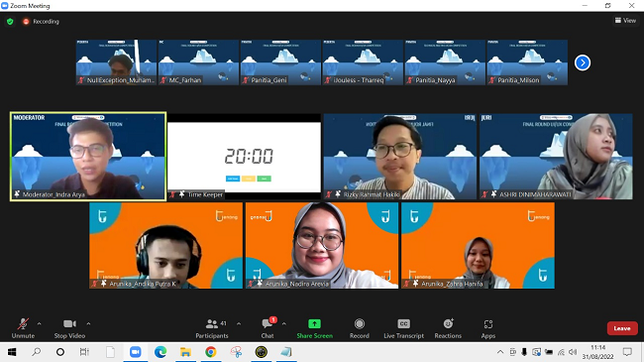The height and width of the screenshot is (362, 644).
Task: Open Google Chrome from the taskbar
Action: pyautogui.click(x=211, y=352)
